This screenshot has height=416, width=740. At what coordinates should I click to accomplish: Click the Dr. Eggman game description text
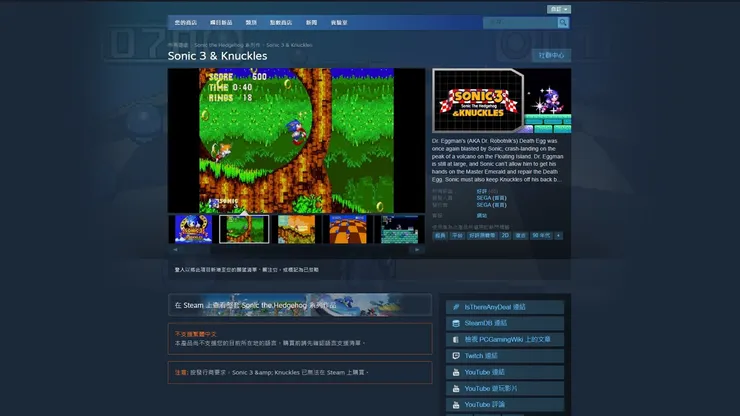(498, 160)
